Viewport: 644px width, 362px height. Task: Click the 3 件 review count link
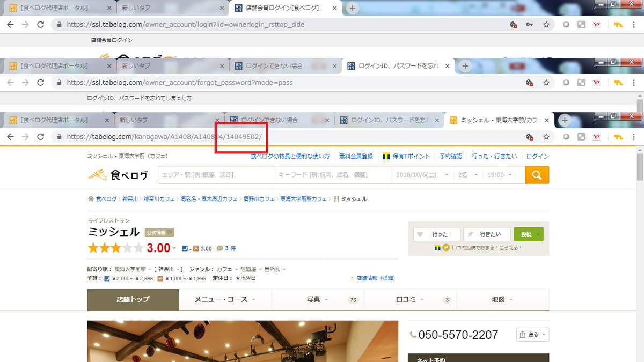[x=230, y=248]
